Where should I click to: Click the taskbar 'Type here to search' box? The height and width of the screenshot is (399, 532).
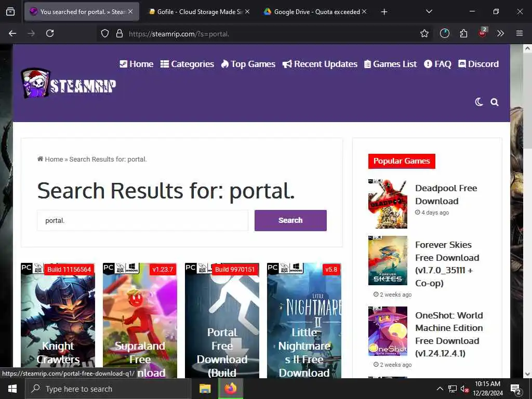(108, 389)
